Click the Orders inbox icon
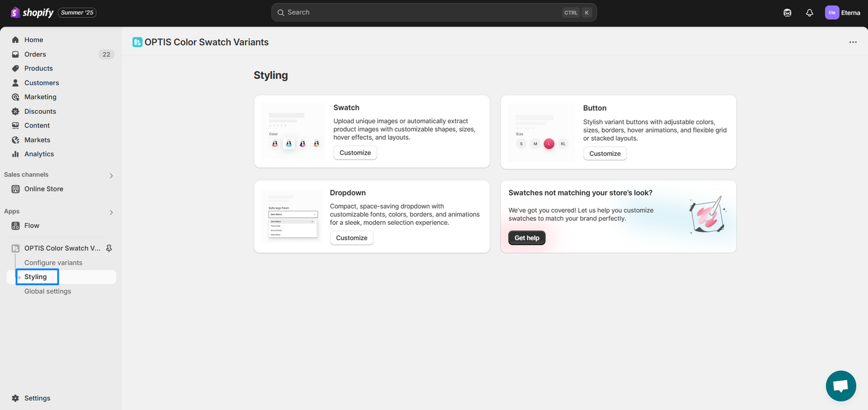The width and height of the screenshot is (868, 410). [x=15, y=54]
